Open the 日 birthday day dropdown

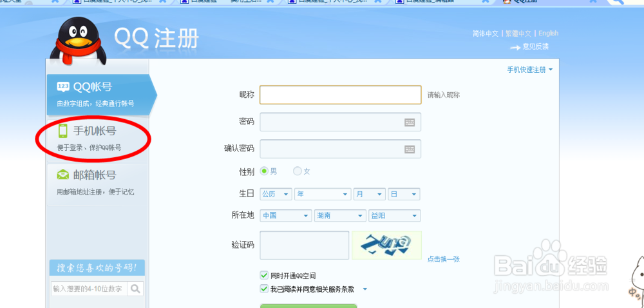pos(404,194)
